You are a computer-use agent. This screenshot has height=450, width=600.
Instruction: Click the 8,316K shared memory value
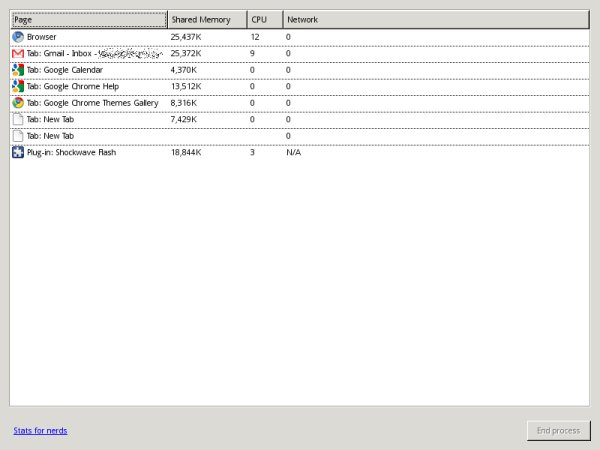pyautogui.click(x=184, y=103)
